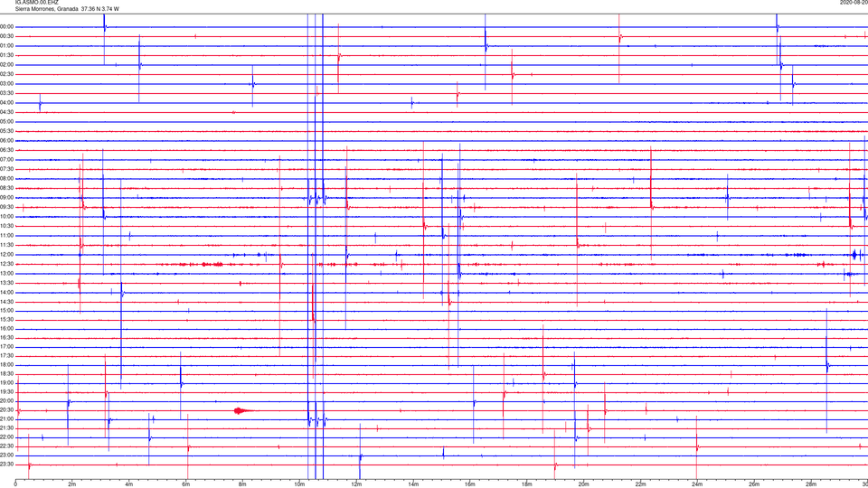Select the 18:00 trace time label

click(x=7, y=365)
